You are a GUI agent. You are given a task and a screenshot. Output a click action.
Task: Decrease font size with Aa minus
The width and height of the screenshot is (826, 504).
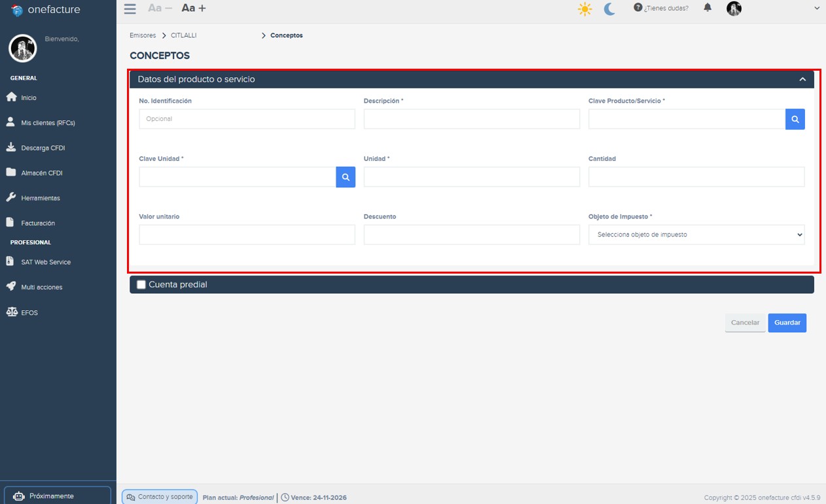point(160,9)
